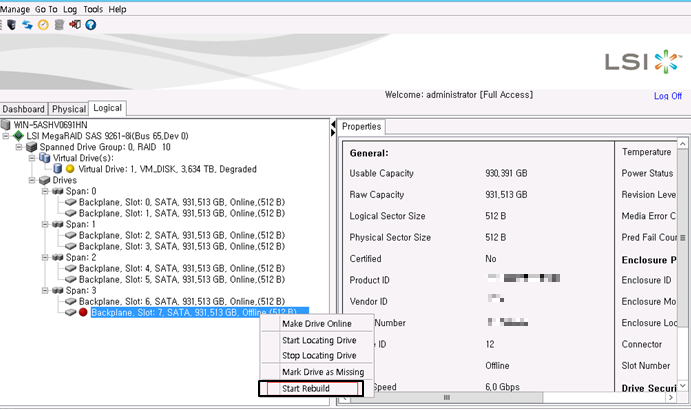Select the offline Backplane Slot: 7 row
The width and height of the screenshot is (691, 410).
point(200,313)
